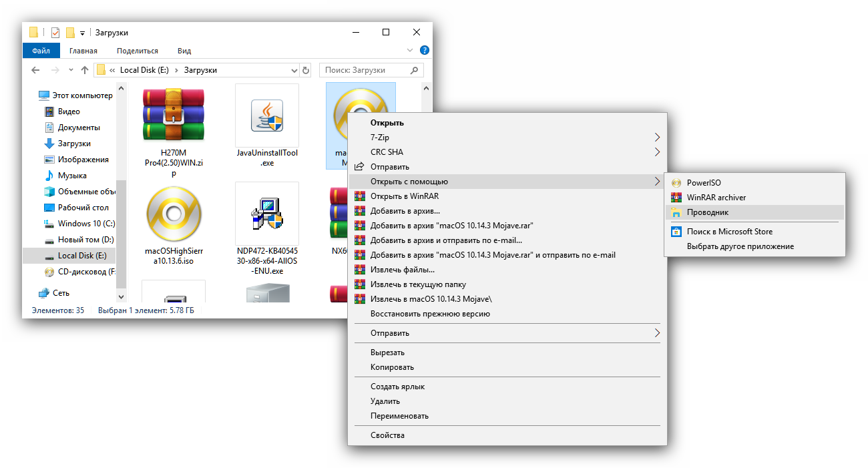The width and height of the screenshot is (868, 468).
Task: Expand the ribbon using the chevron
Action: (x=410, y=51)
